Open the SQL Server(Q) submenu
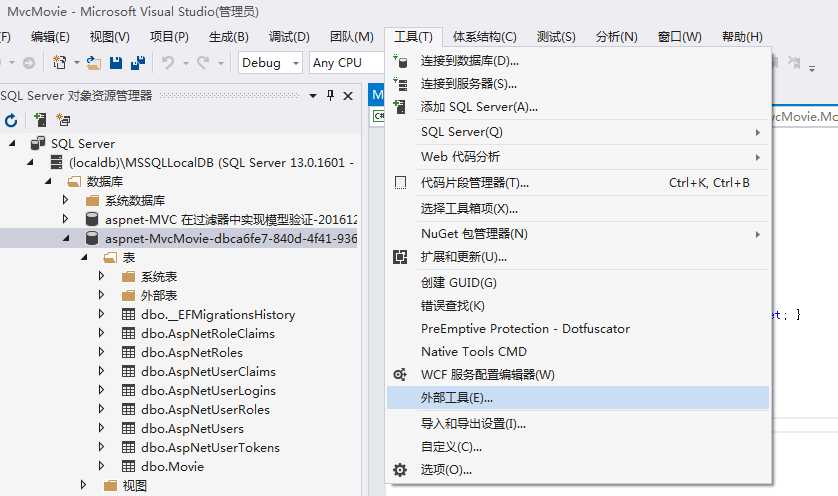 point(578,132)
